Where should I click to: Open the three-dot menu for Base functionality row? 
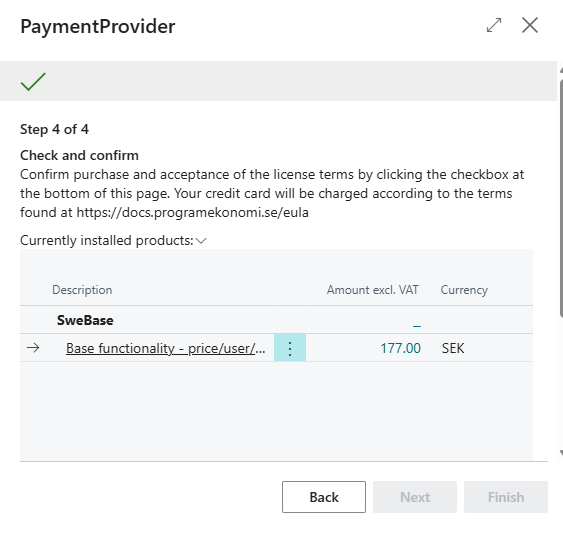pos(290,348)
